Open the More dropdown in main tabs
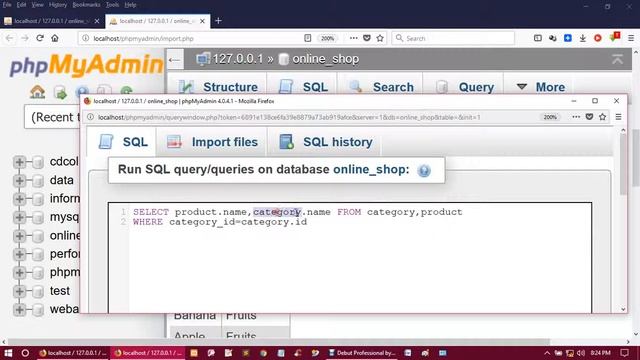This screenshot has height=360, width=640. (540, 87)
